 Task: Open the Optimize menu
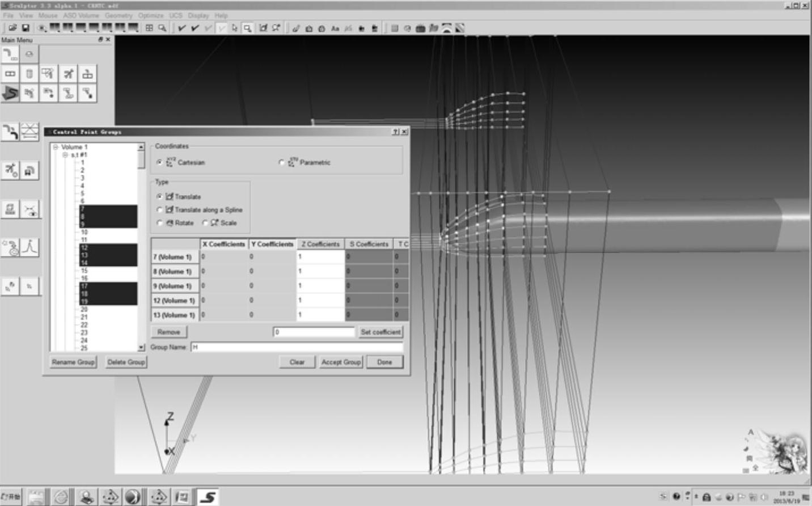pos(151,15)
